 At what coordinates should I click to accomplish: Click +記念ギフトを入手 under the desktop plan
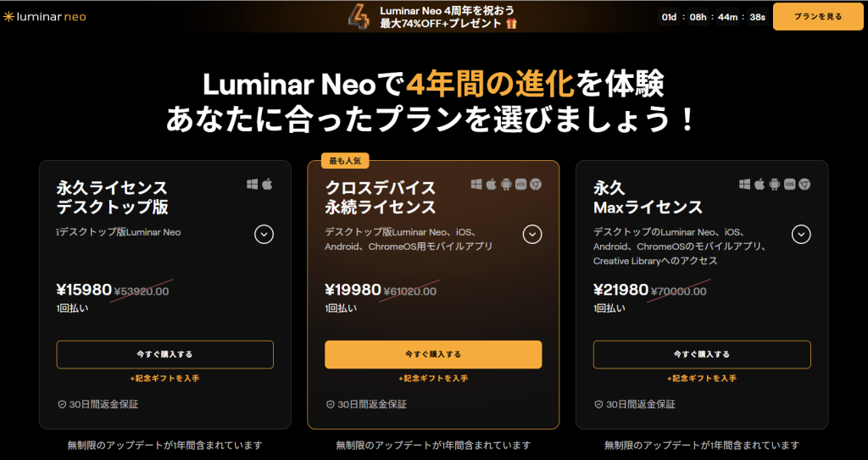(164, 378)
